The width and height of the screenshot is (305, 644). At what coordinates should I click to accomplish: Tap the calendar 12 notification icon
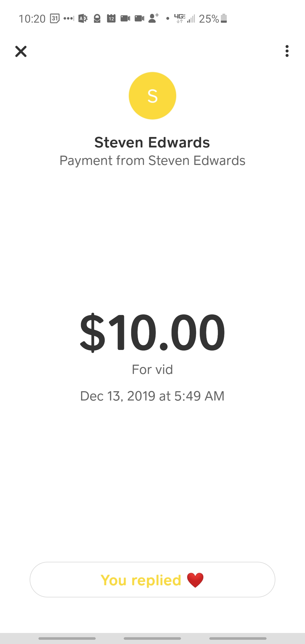pos(111,19)
